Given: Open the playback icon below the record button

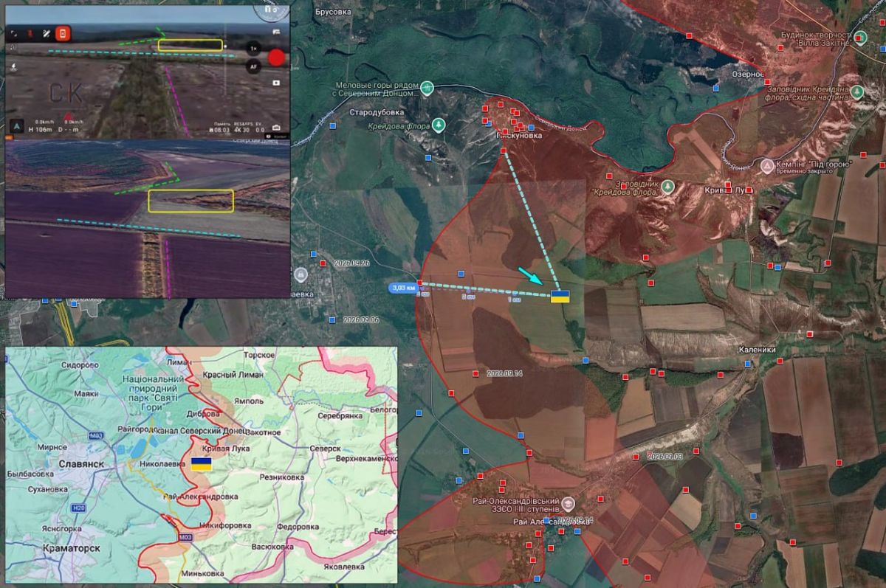Looking at the screenshot, I should (x=276, y=83).
